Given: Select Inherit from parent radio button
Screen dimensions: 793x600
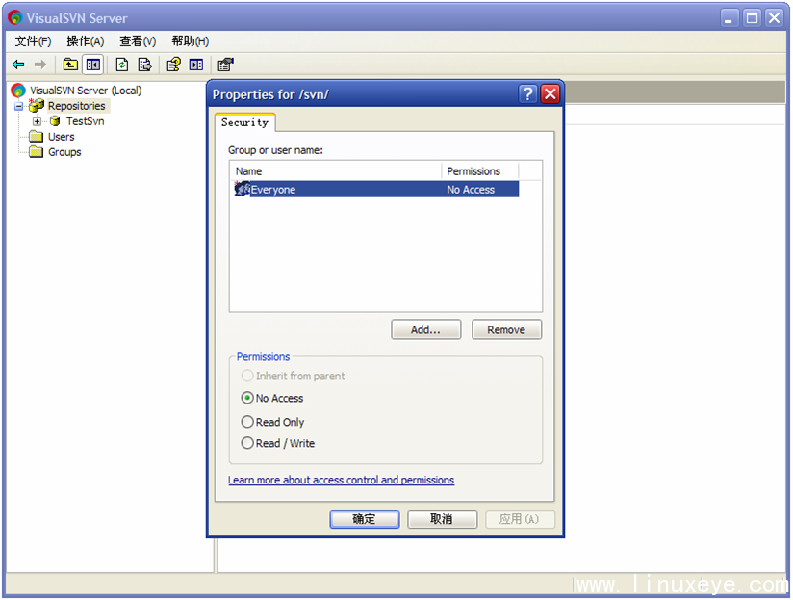Looking at the screenshot, I should (247, 375).
